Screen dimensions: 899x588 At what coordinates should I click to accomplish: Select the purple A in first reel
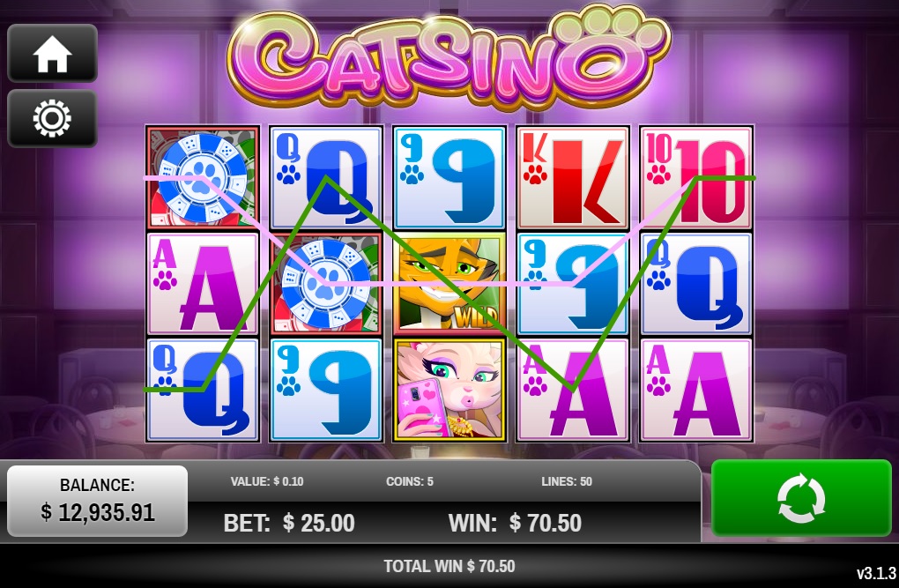click(x=203, y=283)
